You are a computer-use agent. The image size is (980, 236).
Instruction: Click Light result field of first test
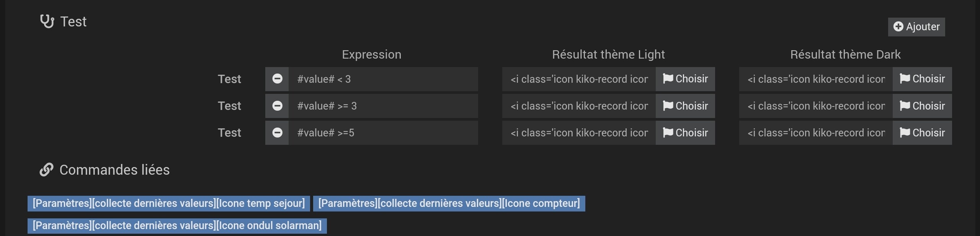pyautogui.click(x=579, y=79)
